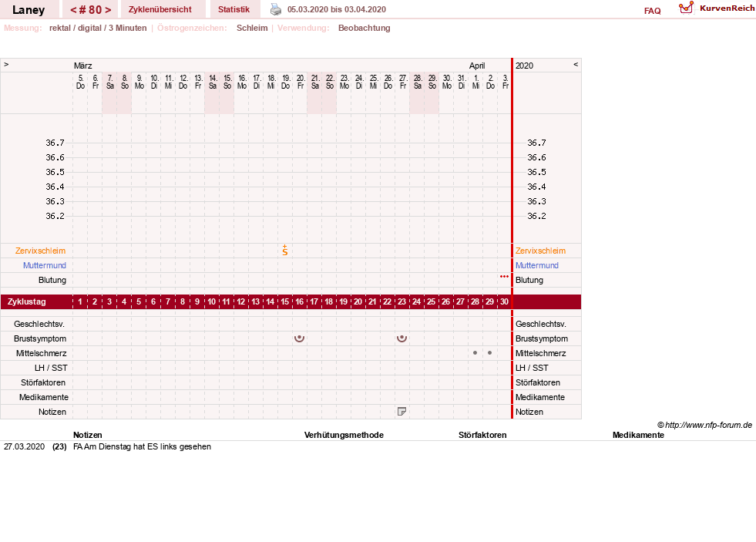Click the breast symptom icon on cycle day 16
The height and width of the screenshot is (542, 756).
click(300, 338)
